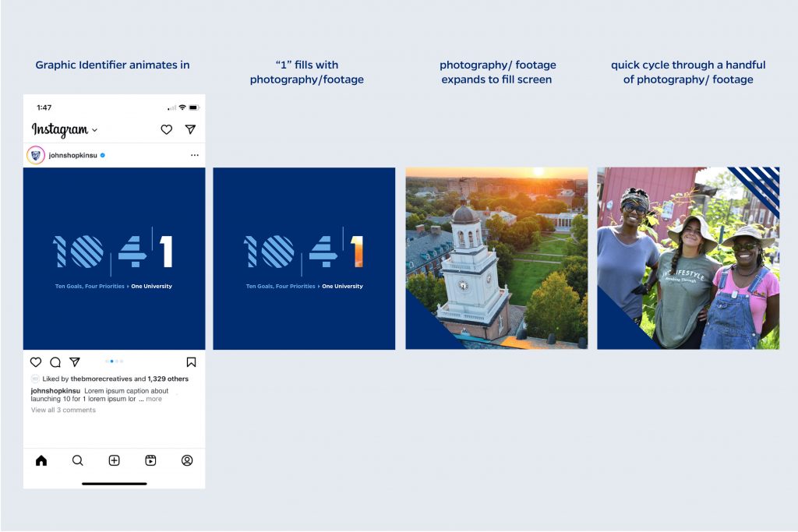The image size is (798, 532).
Task: Open your profile icon in the bottom bar
Action: pos(188,460)
